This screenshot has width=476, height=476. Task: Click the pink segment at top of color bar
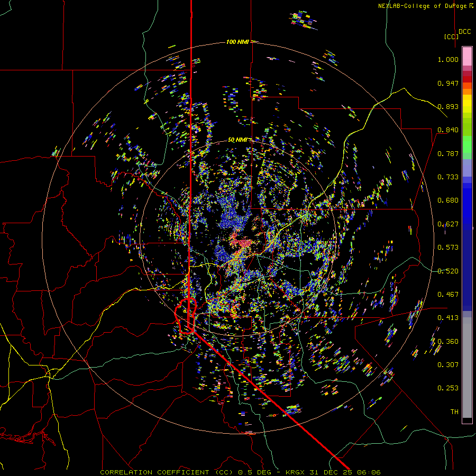pos(467,56)
